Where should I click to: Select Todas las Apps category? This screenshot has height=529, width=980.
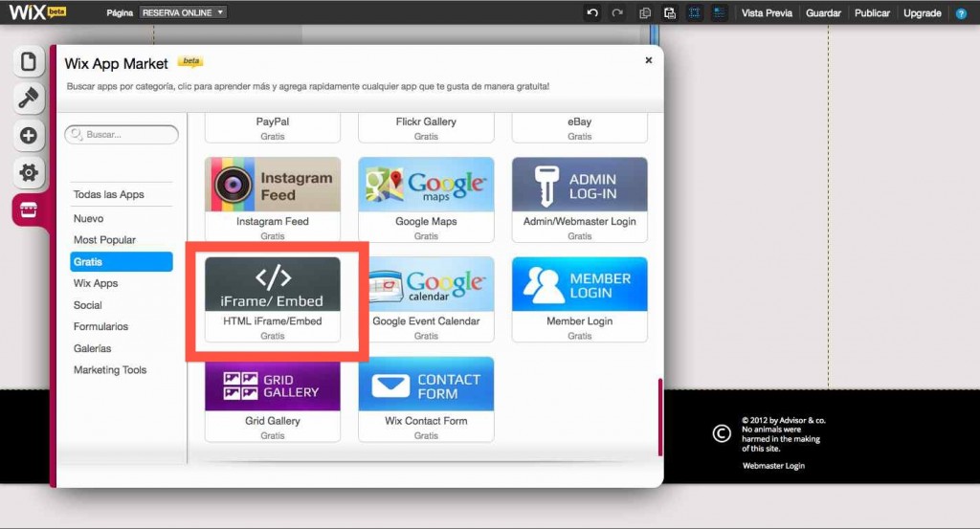pos(109,194)
